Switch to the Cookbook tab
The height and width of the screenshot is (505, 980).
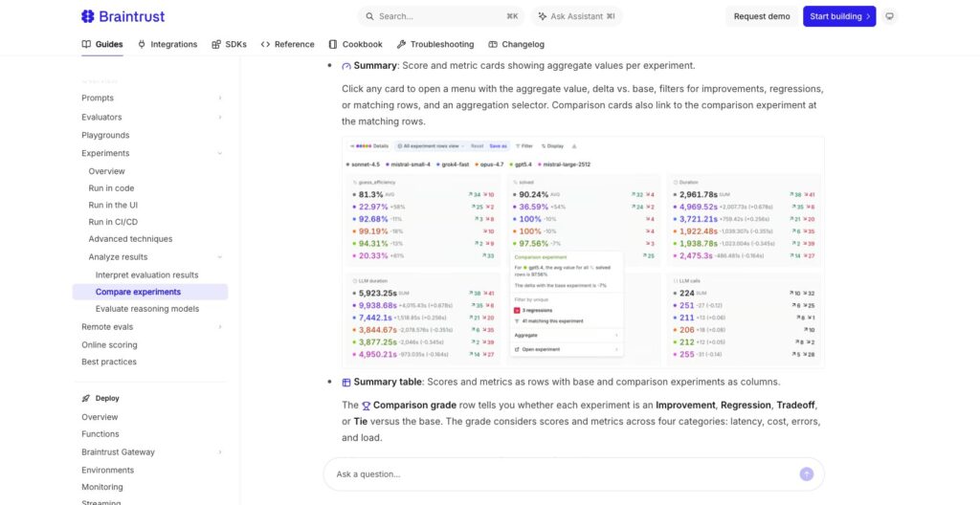click(356, 44)
